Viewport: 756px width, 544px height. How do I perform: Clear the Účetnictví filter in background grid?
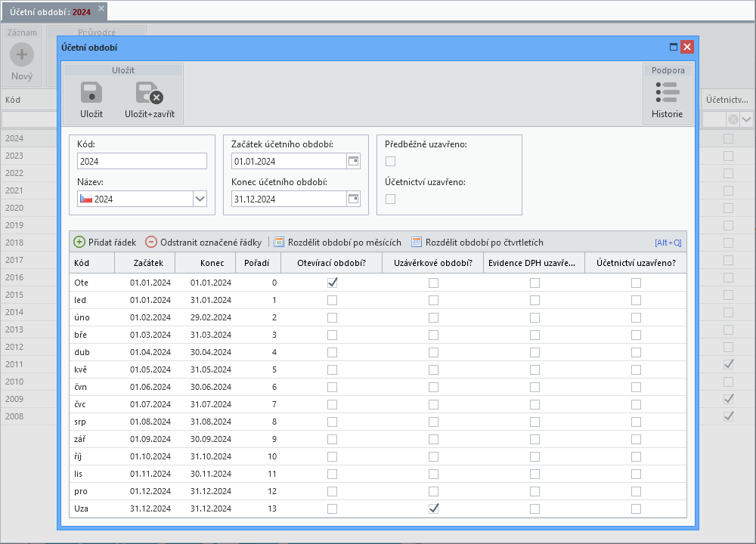tap(733, 119)
